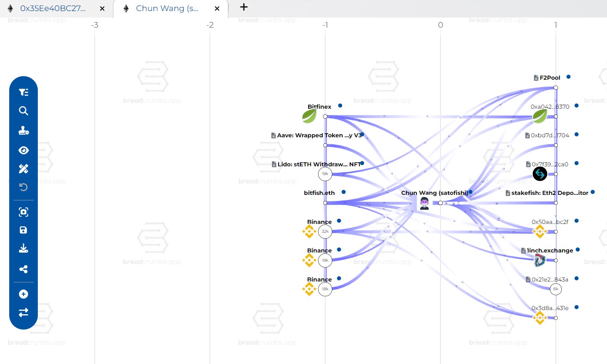Viewport: 607px width, 364px height.
Task: Click the 1inch.exchange unicorn logo
Action: [x=540, y=260]
